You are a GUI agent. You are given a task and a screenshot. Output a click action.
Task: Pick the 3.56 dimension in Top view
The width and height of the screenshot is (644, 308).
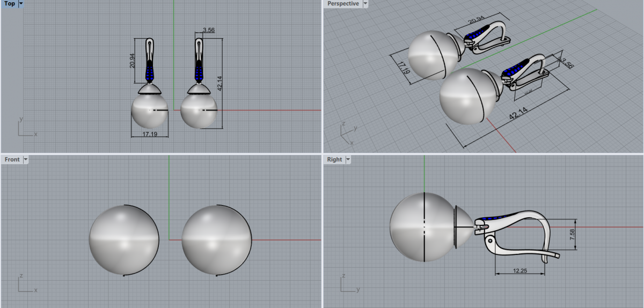point(209,31)
